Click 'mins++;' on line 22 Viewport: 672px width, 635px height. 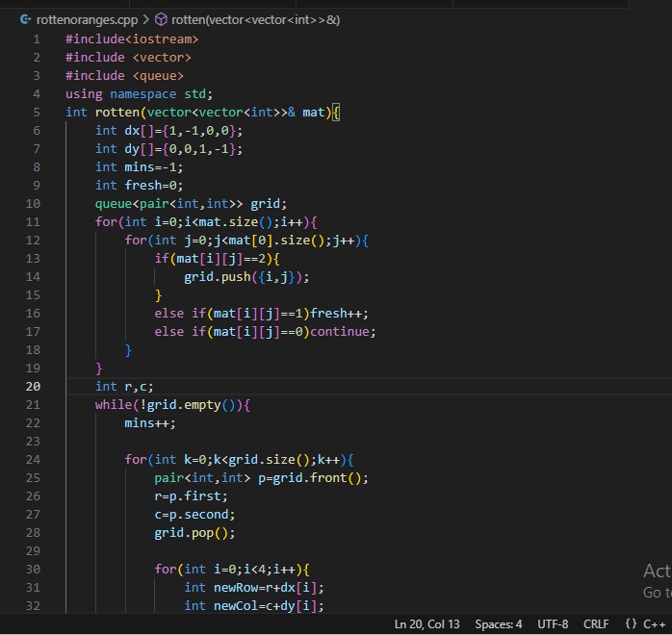(150, 423)
